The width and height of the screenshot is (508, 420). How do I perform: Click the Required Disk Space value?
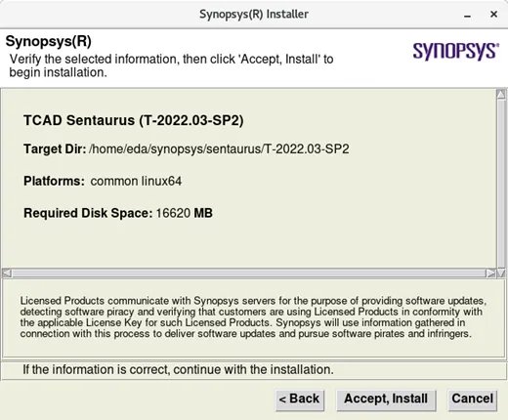pos(184,213)
